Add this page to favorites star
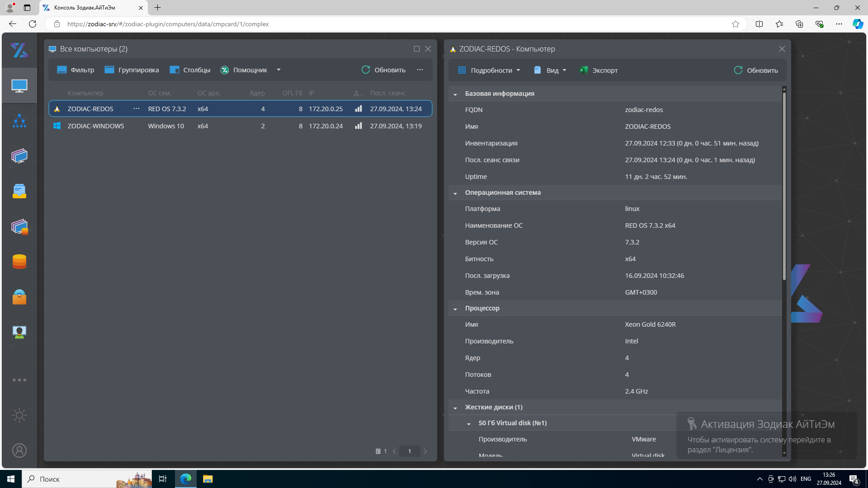Screen dimensions: 868x488 736,24
